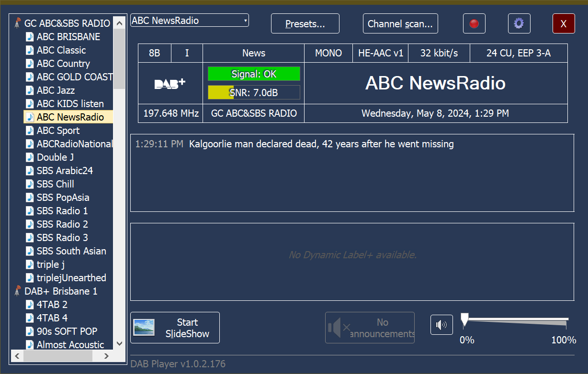Image resolution: width=588 pixels, height=374 pixels.
Task: Close the player with the X button
Action: tap(564, 23)
